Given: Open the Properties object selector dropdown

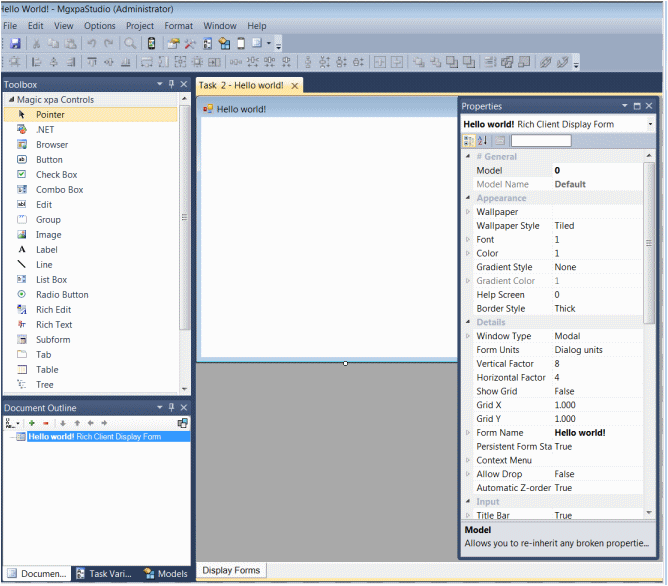Looking at the screenshot, I should [650, 125].
